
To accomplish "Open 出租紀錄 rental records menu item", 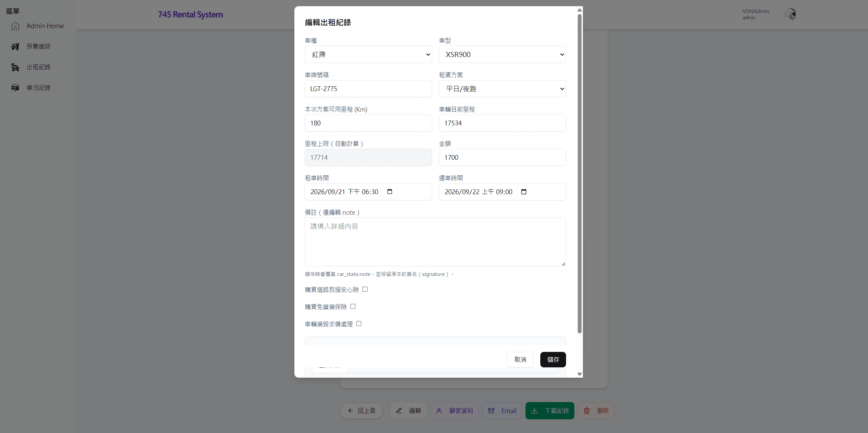I will 38,67.
